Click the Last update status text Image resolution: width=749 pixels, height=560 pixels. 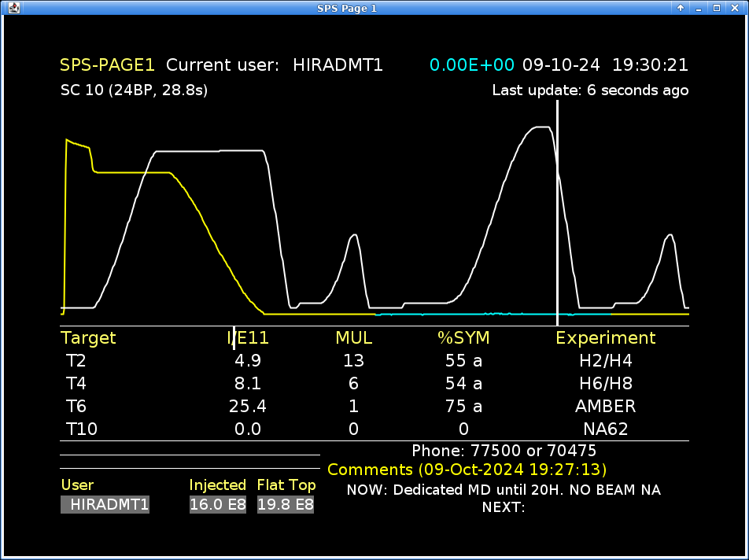[590, 90]
